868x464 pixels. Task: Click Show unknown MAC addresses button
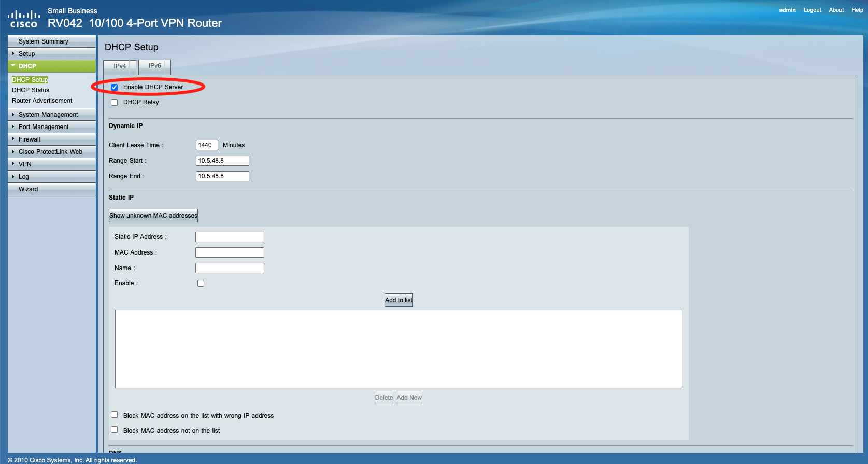153,216
